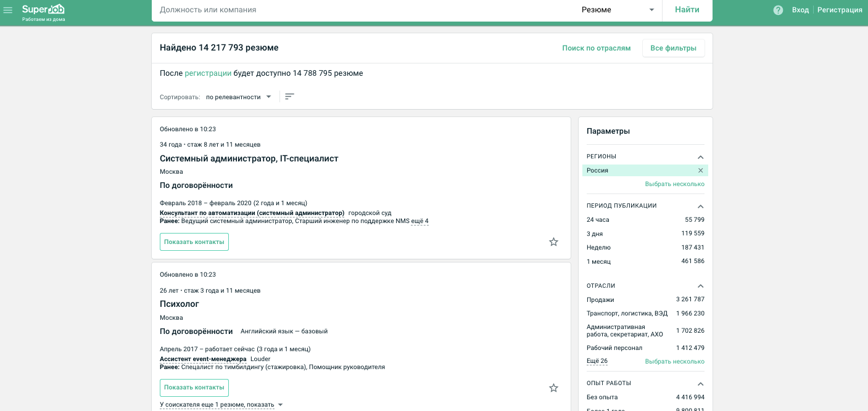Open Поиск по отраслям

pos(596,47)
